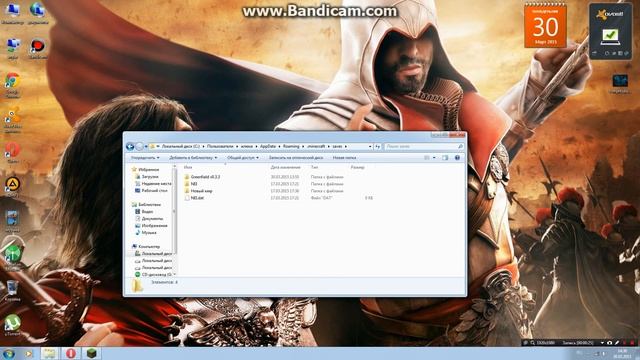Select AppData breadcrumb segment
The width and height of the screenshot is (640, 360).
(x=268, y=146)
